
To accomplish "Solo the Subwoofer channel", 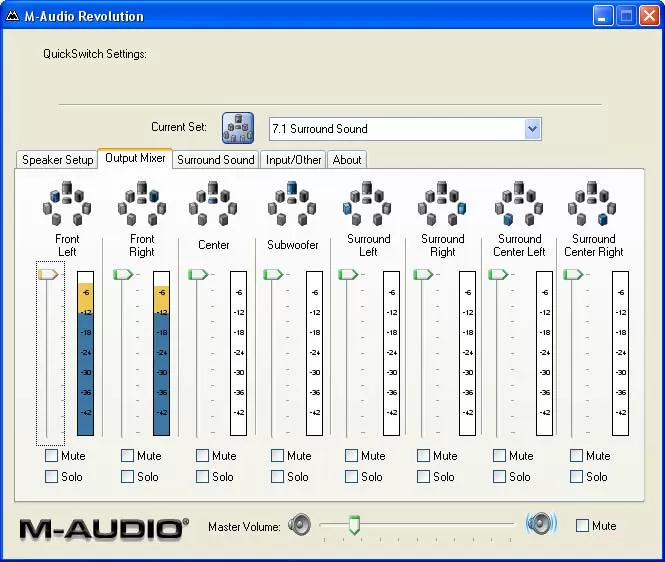I will [277, 476].
